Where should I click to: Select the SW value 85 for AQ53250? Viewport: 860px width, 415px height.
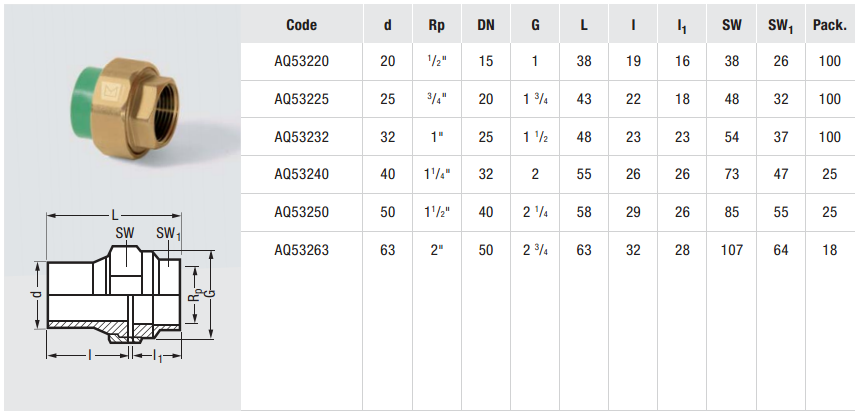(732, 212)
